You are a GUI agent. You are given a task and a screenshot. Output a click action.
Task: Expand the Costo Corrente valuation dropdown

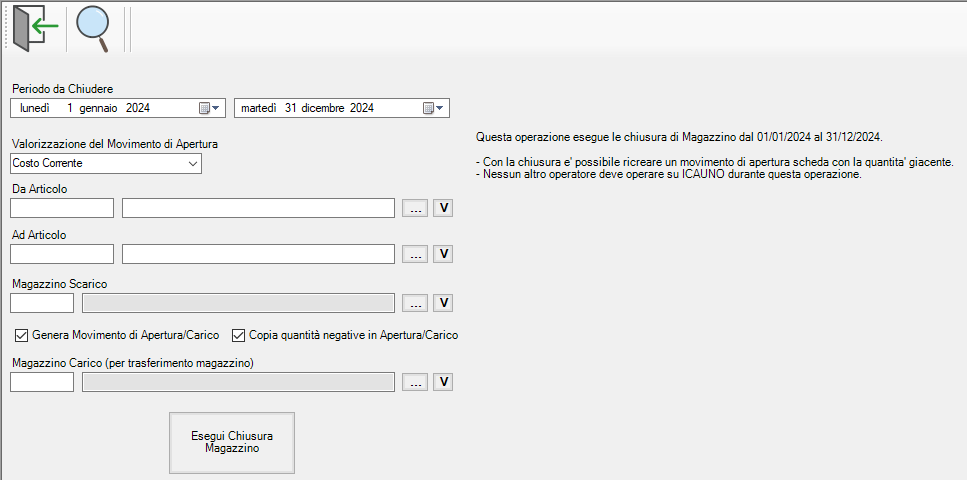[193, 163]
